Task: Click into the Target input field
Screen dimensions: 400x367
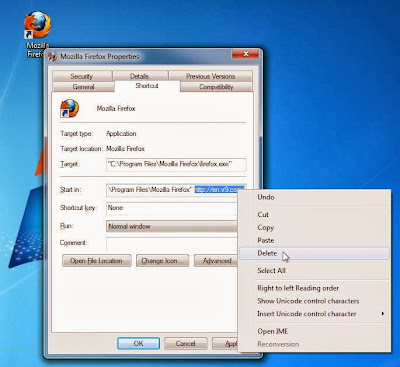Action: pos(176,164)
